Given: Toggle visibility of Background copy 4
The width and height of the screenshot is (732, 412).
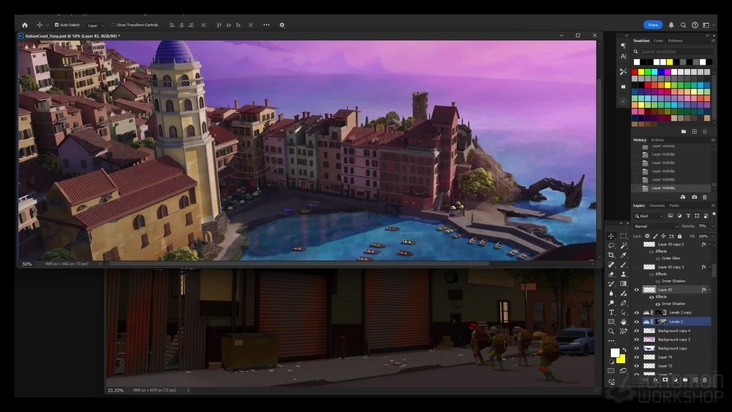Looking at the screenshot, I should 636,330.
